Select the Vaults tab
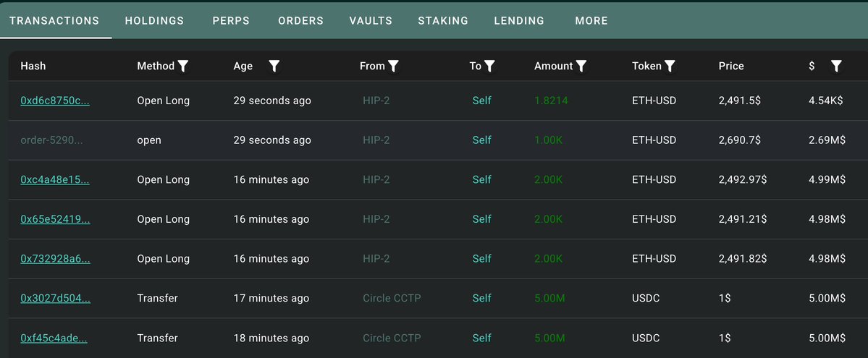Screen dimensions: 868x358 click(x=371, y=20)
